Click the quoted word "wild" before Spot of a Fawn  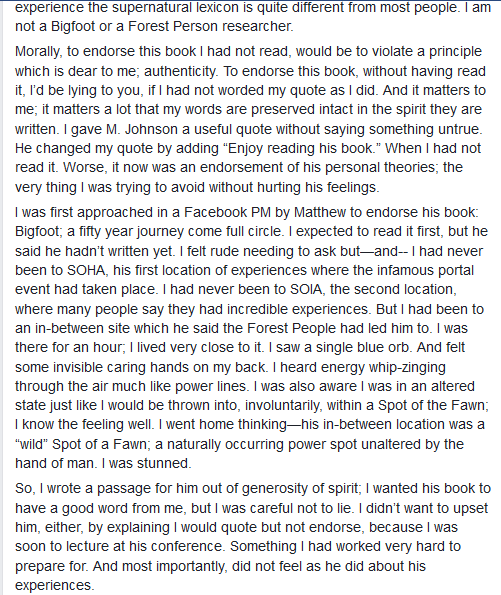32,444
